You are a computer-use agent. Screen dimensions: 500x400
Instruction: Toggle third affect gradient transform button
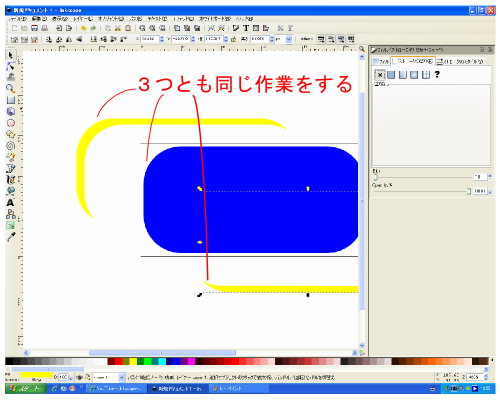[x=341, y=39]
